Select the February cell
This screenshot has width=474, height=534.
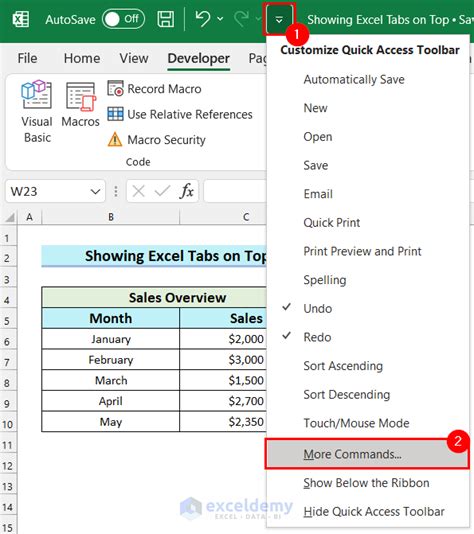click(x=111, y=360)
